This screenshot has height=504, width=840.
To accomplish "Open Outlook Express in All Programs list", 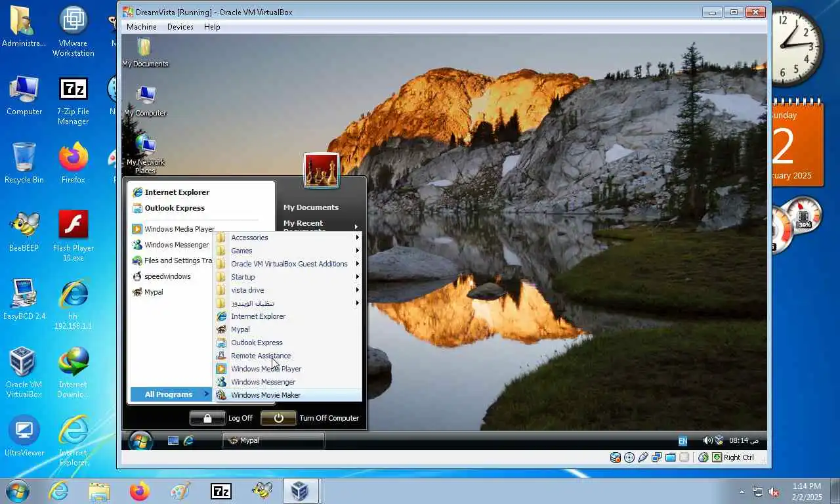I will pos(287,343).
